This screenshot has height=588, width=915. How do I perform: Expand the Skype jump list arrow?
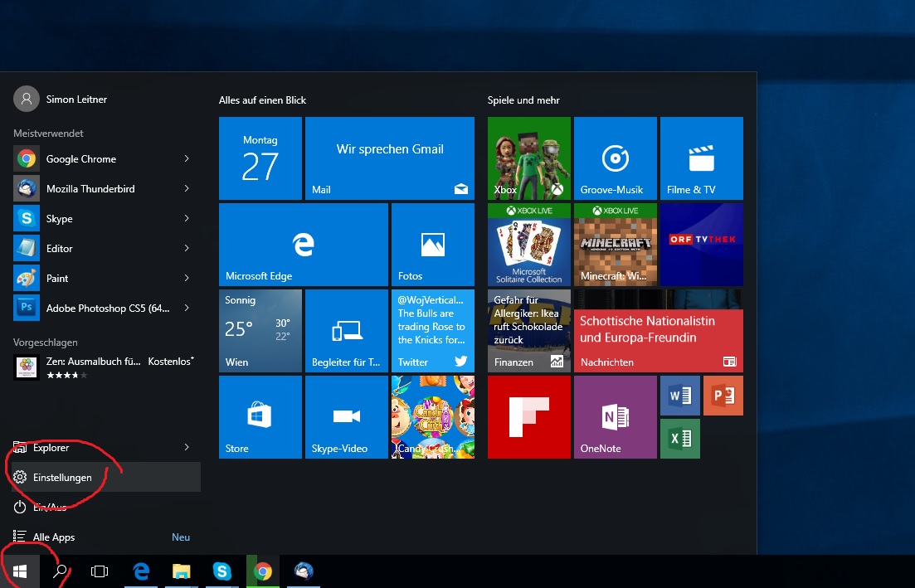(187, 218)
